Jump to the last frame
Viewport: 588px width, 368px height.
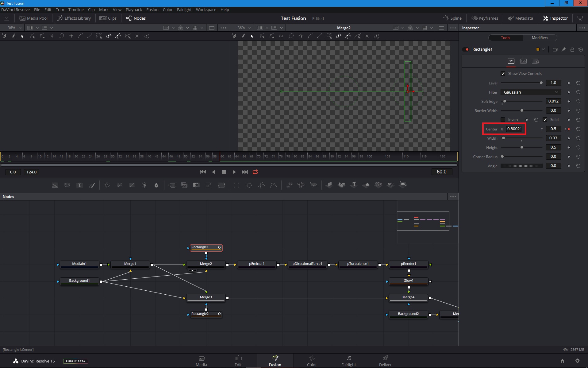[244, 172]
